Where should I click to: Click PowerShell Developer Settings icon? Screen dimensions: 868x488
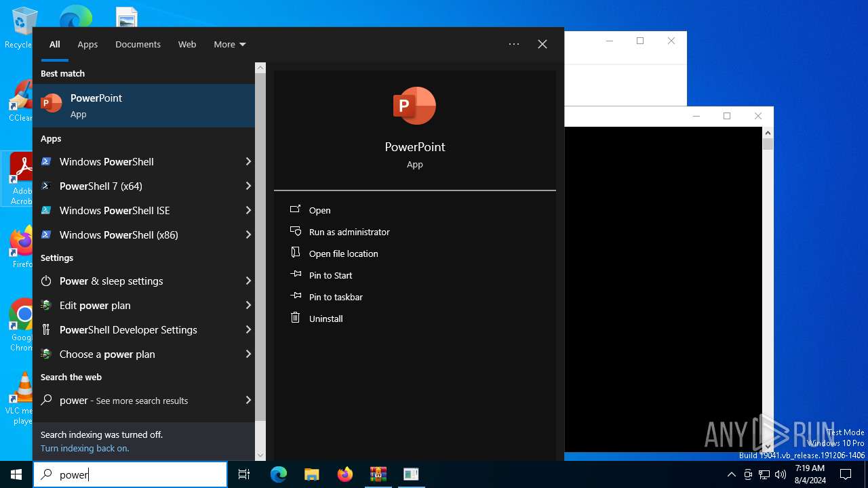pyautogui.click(x=46, y=329)
